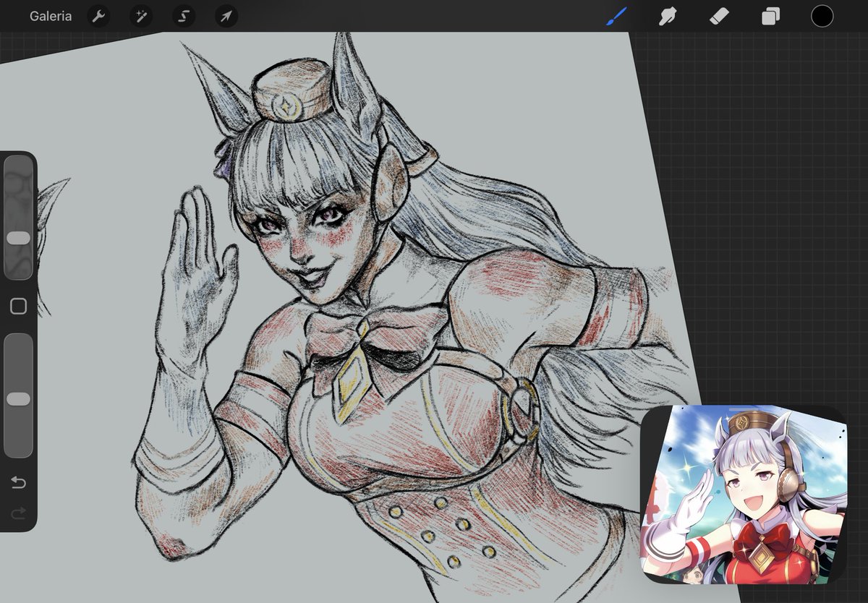
Task: Select the Eraser tool
Action: pos(718,16)
